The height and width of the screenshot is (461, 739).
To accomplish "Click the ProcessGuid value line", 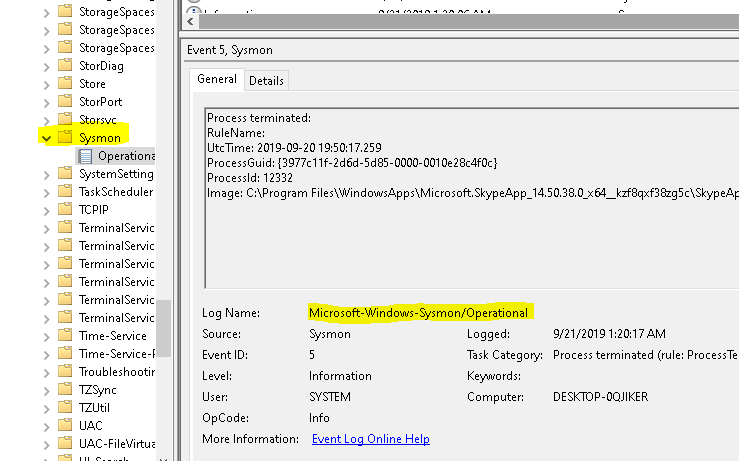I will click(x=352, y=163).
